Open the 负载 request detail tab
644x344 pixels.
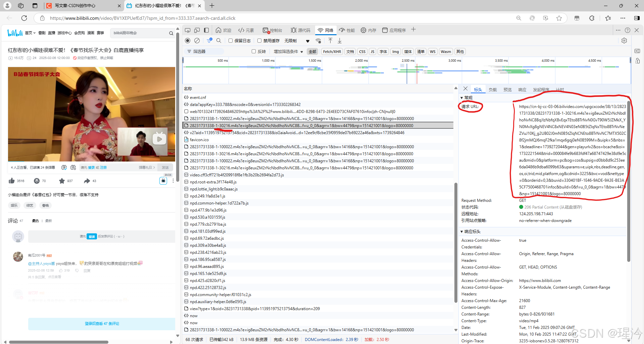(493, 90)
